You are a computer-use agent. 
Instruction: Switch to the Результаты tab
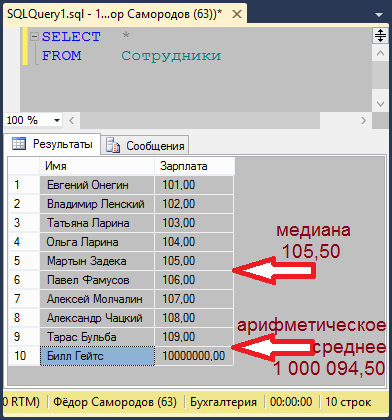52,144
